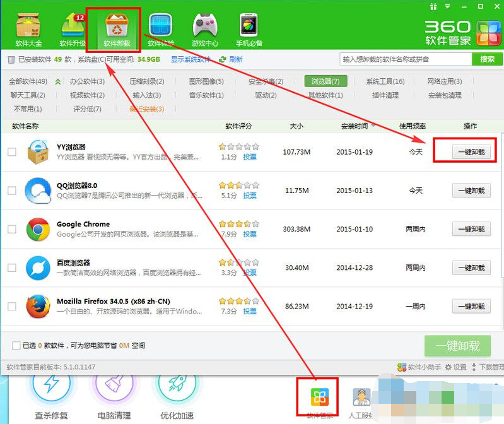Open 优化加速 in background 360 window
This screenshot has height=424, width=504.
click(x=177, y=397)
